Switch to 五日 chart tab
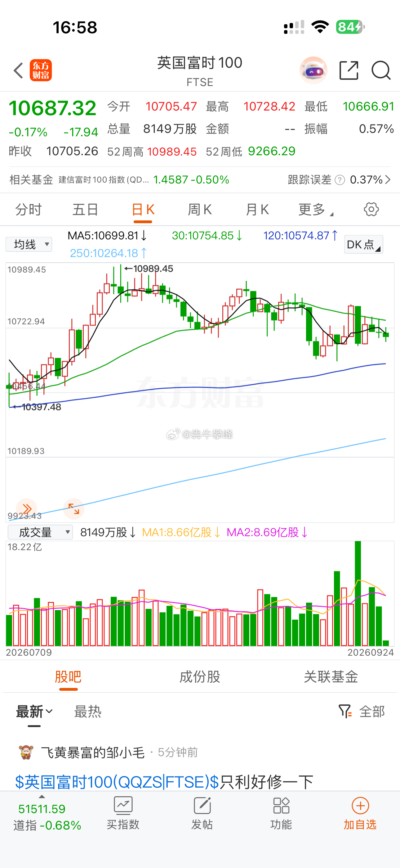The image size is (400, 868). (x=86, y=210)
